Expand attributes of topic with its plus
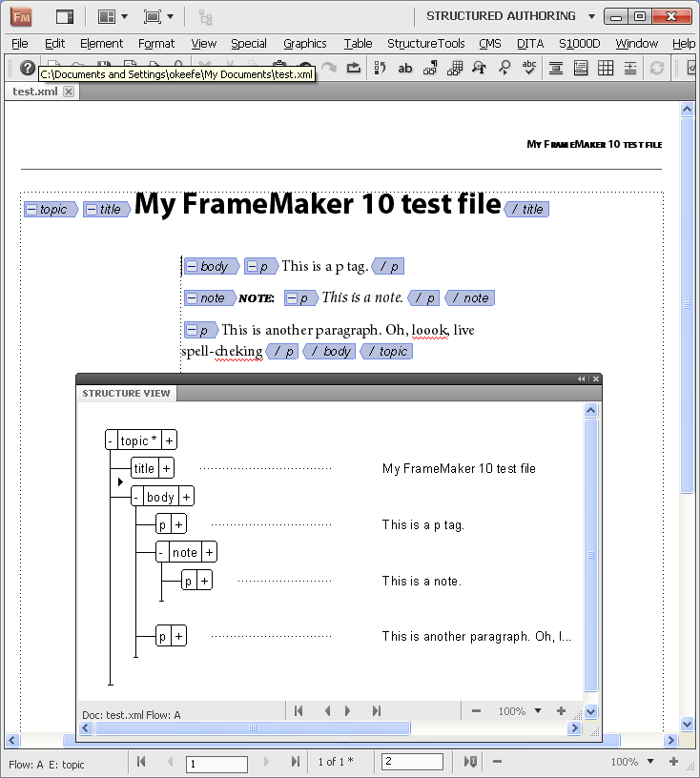 (170, 440)
